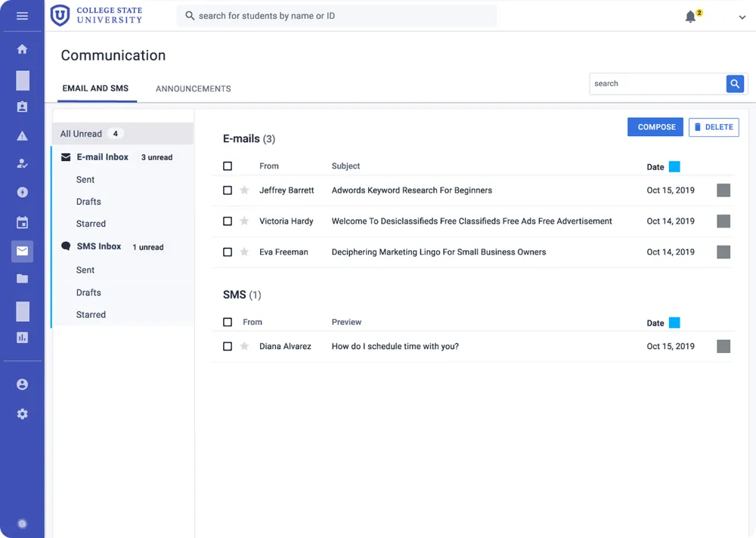Open Starred under SMS Inbox
The height and width of the screenshot is (538, 756).
(x=91, y=315)
